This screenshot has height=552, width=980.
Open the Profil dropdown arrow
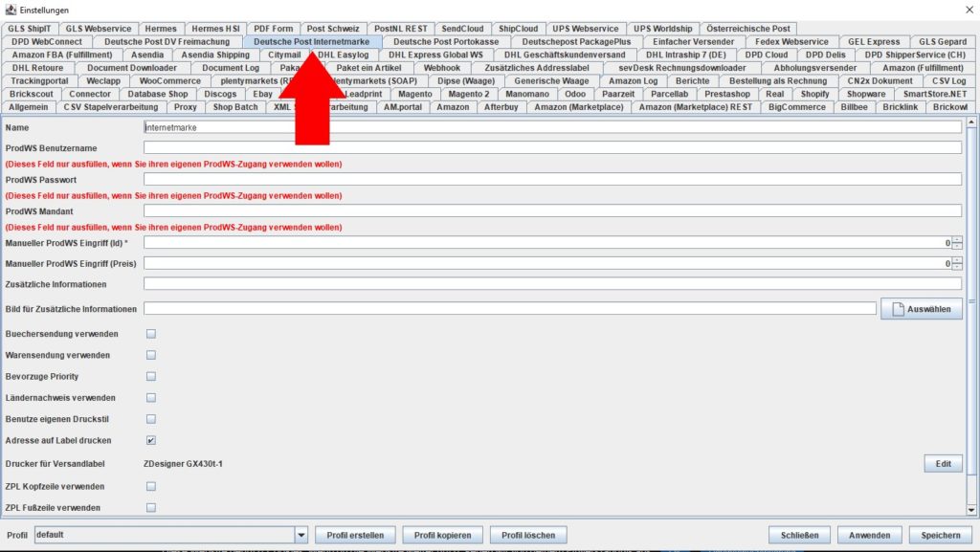301,535
